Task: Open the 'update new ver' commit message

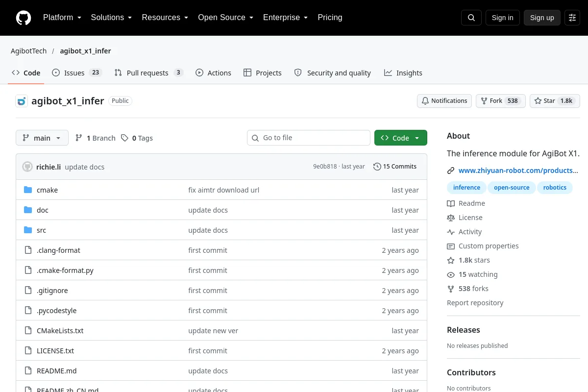Action: [x=213, y=331]
